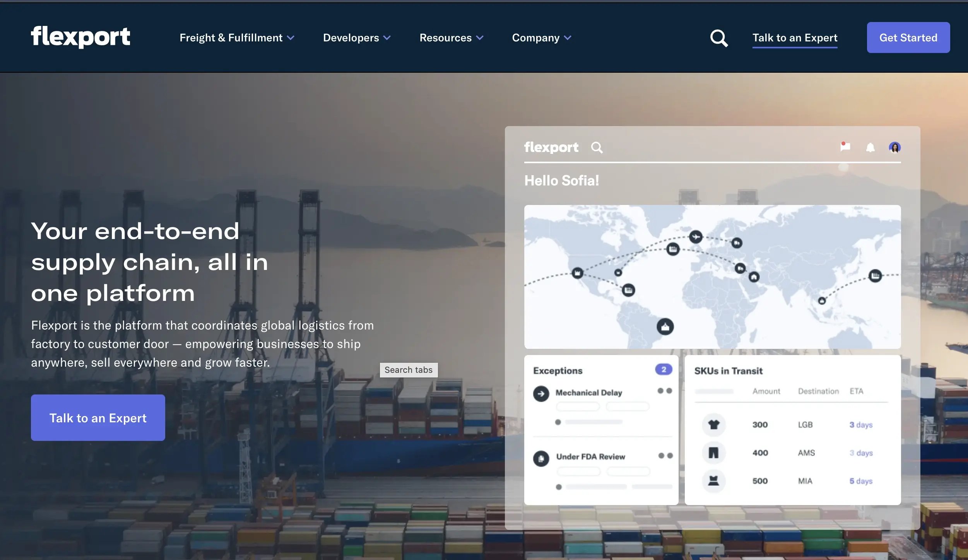Click the MIA destination cell
This screenshot has width=968, height=560.
pyautogui.click(x=805, y=481)
